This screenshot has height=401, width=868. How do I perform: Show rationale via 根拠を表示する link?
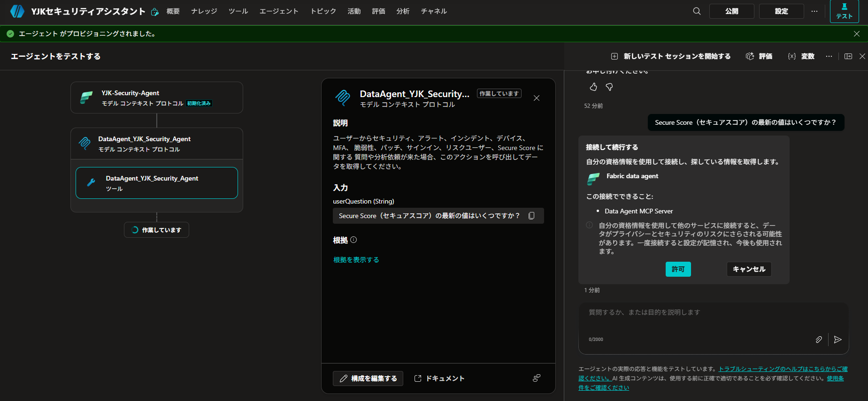click(x=356, y=260)
